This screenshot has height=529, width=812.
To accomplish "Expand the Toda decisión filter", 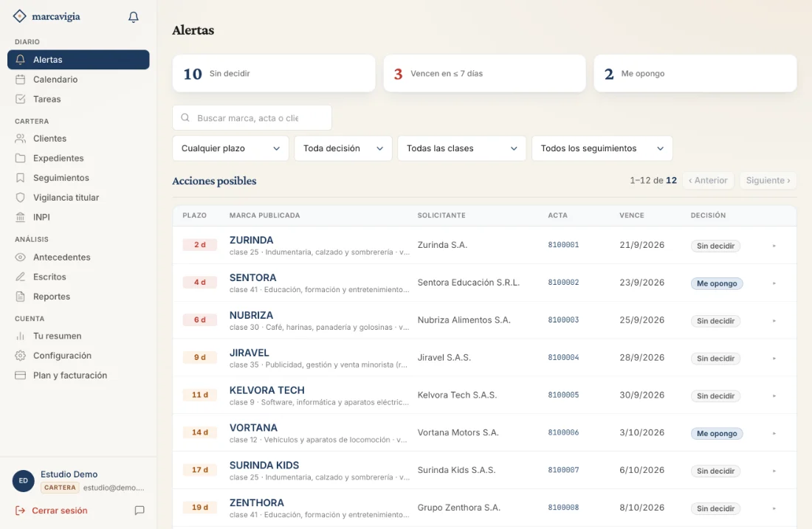I will point(343,148).
